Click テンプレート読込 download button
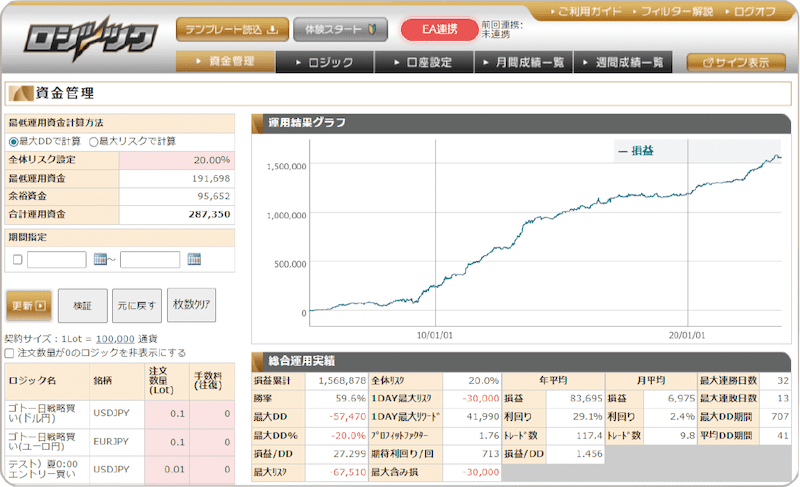 tap(232, 28)
